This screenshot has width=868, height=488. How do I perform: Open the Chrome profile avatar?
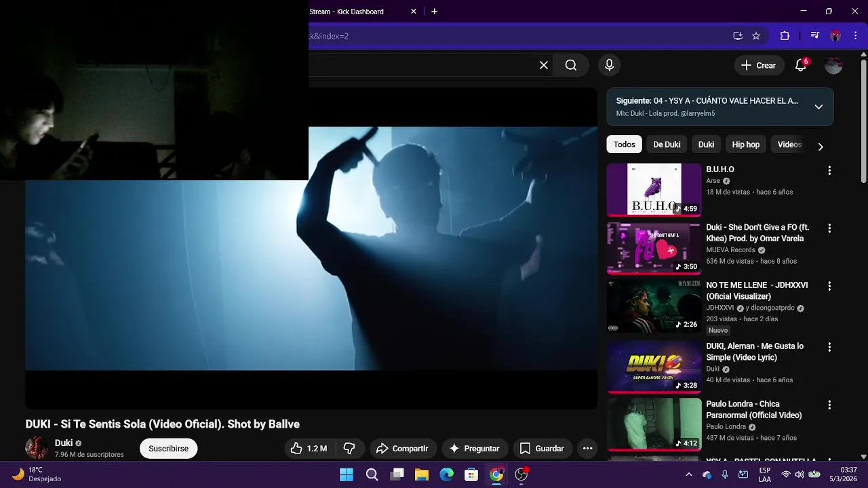(835, 36)
